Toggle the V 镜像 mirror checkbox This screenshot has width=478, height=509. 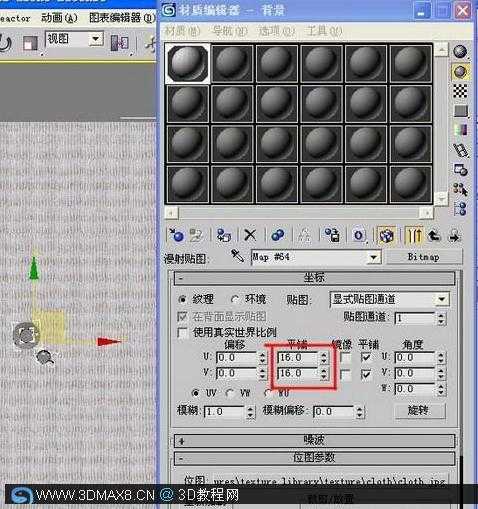pos(345,375)
